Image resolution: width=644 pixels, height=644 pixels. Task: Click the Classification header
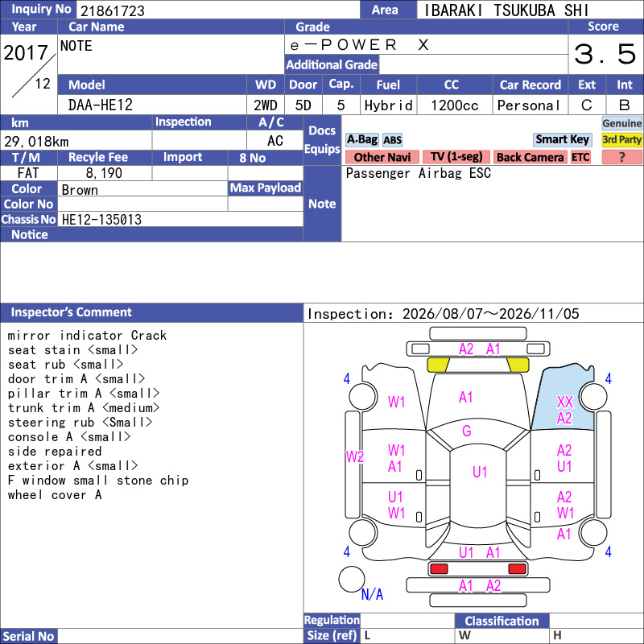point(502,621)
